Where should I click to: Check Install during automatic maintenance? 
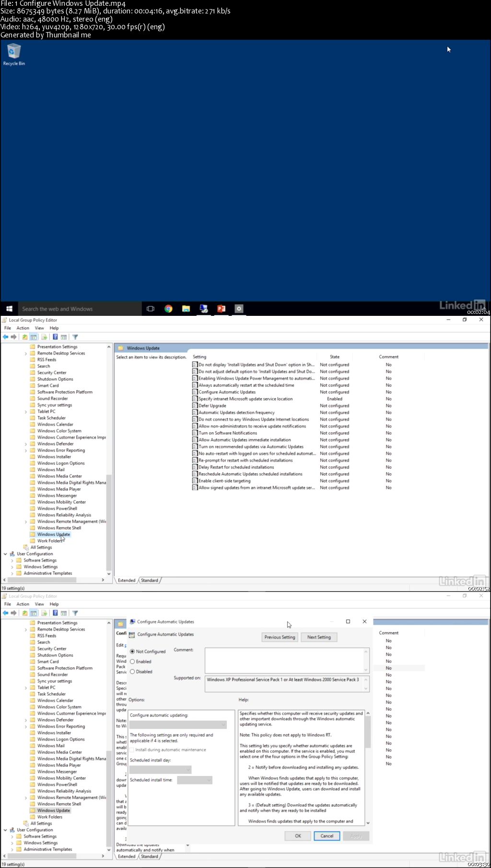pyautogui.click(x=132, y=750)
